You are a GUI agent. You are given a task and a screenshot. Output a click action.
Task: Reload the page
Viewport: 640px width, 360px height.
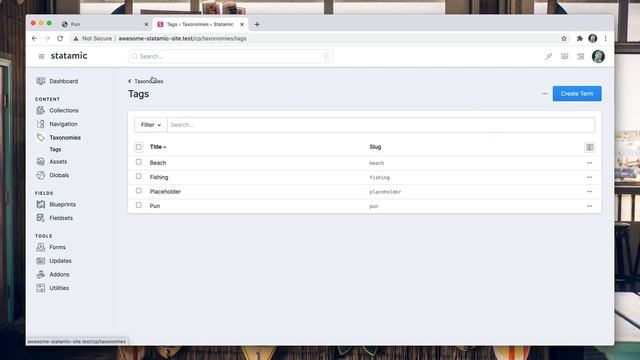coord(60,38)
